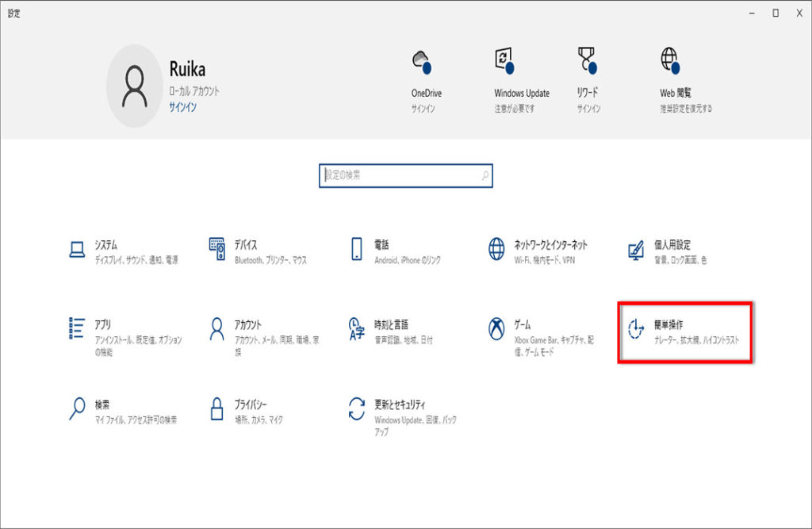The height and width of the screenshot is (529, 812).
Task: Click the サインイン link under Ruika
Action: pyautogui.click(x=182, y=107)
